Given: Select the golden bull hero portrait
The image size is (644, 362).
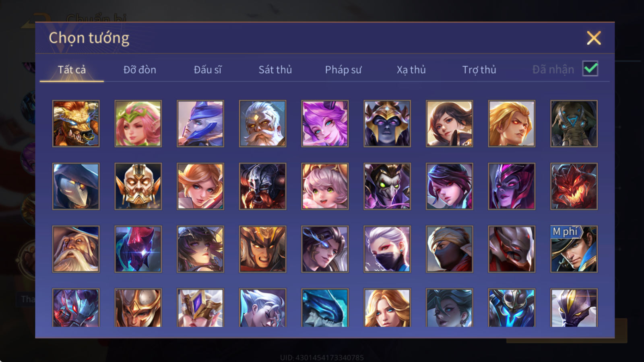Looking at the screenshot, I should pos(76,123).
